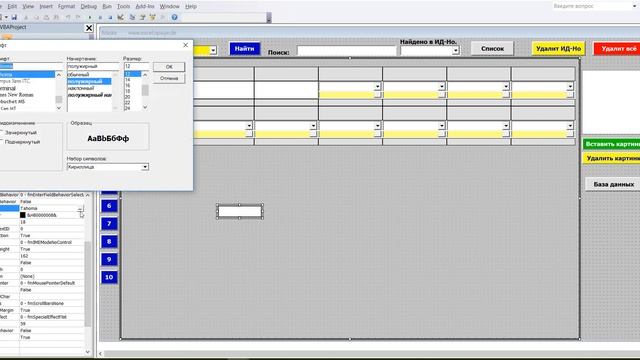640x360 pixels.
Task: Select Times New Roman in font list
Action: point(17,95)
